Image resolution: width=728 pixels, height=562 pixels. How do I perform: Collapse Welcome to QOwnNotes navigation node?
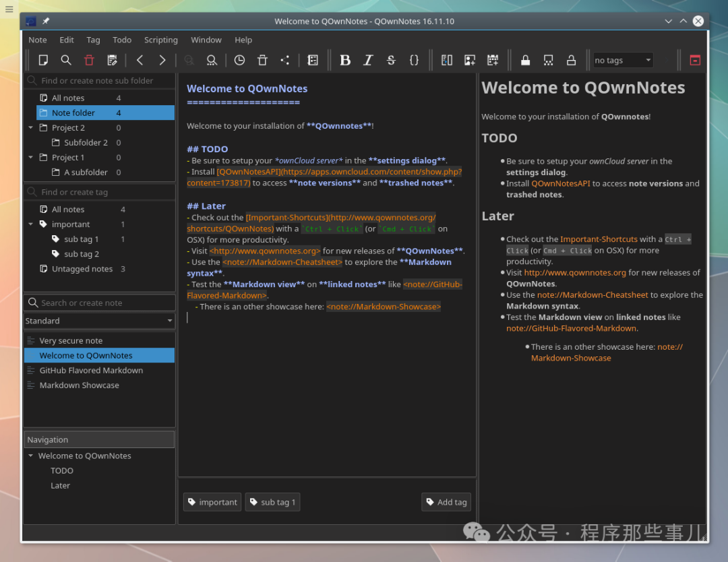coord(30,456)
